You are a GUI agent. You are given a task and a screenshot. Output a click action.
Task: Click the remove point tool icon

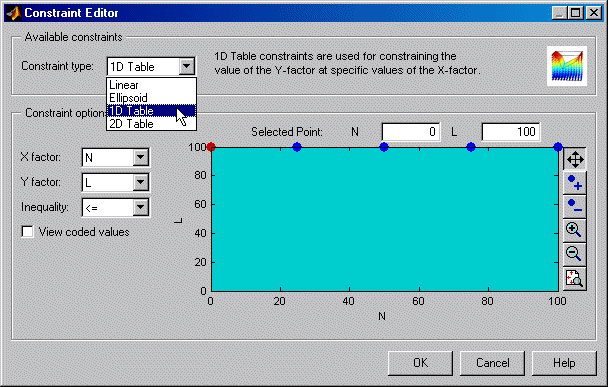tap(575, 206)
